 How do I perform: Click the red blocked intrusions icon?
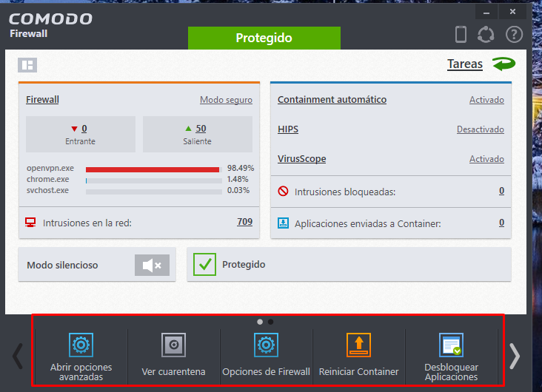283,191
